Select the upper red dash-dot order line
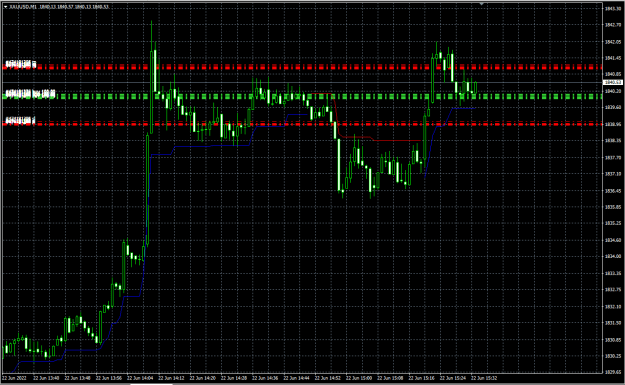 point(302,67)
